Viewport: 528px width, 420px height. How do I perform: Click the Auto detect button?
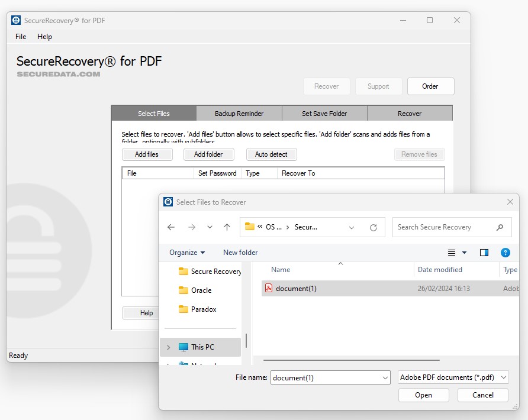pos(271,154)
